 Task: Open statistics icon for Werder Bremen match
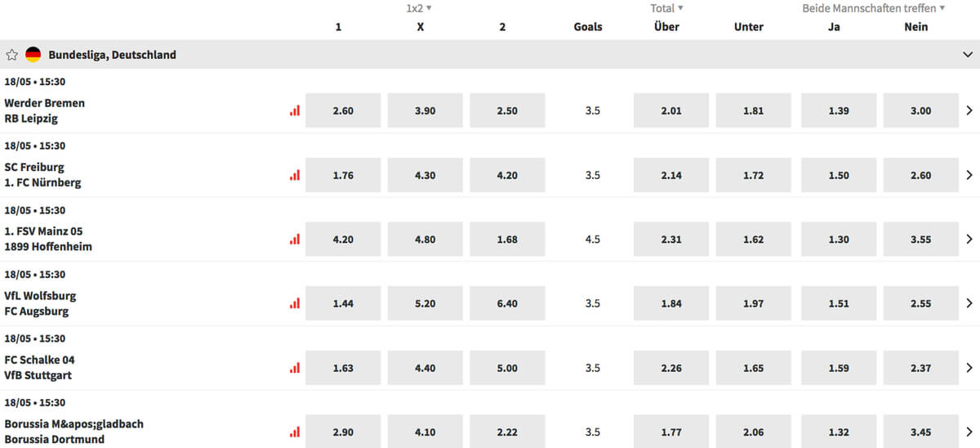tap(295, 110)
